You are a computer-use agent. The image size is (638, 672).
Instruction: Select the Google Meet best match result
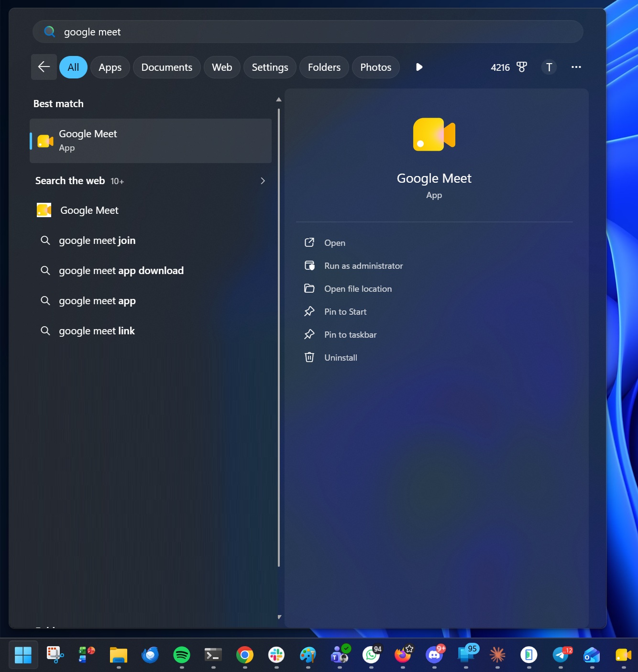[x=151, y=141]
